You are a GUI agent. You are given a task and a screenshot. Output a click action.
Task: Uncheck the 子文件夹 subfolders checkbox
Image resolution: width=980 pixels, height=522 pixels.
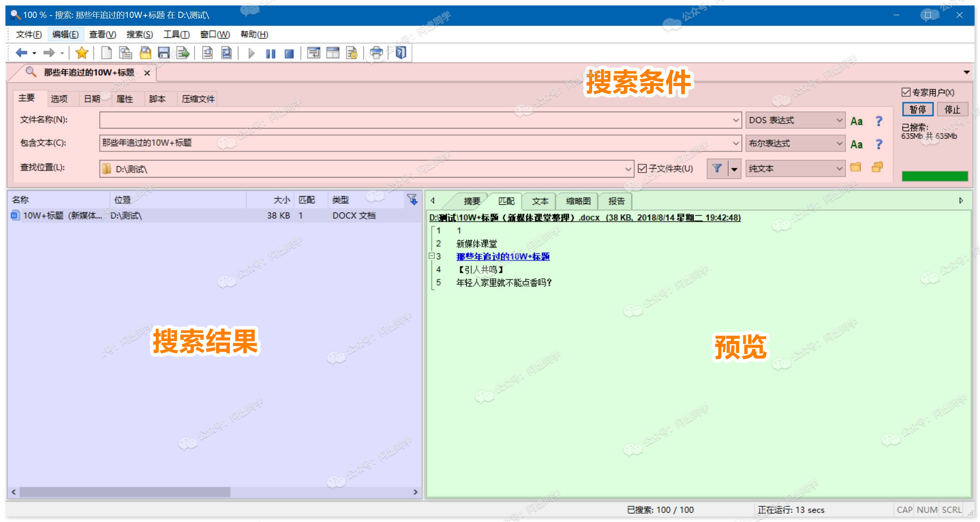click(x=642, y=169)
